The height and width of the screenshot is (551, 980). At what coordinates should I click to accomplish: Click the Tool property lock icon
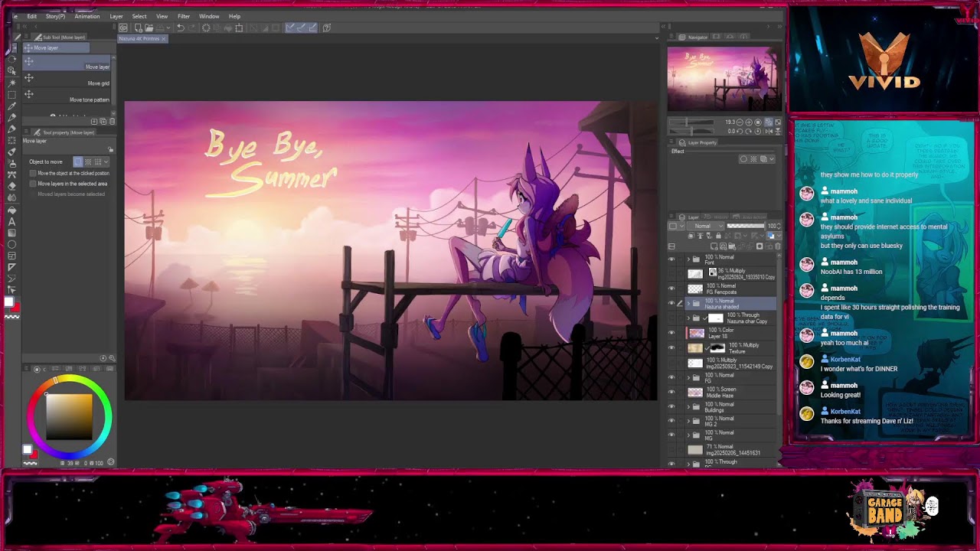tap(110, 149)
